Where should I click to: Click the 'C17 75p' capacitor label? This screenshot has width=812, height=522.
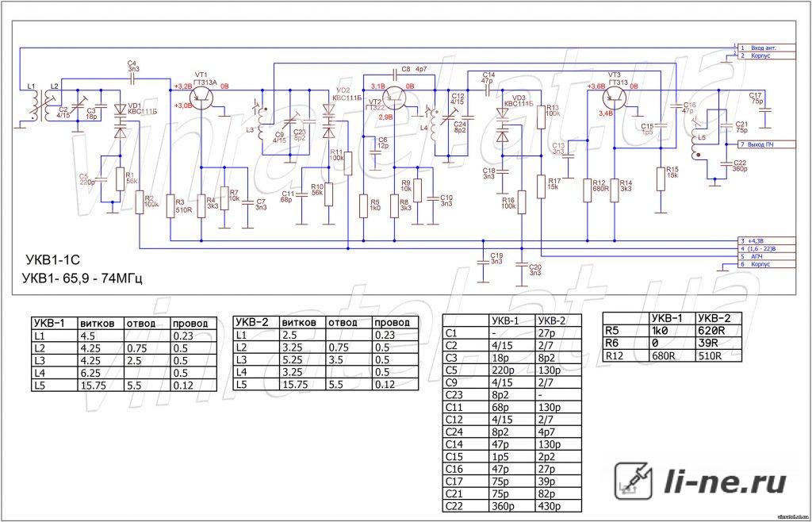pos(756,98)
